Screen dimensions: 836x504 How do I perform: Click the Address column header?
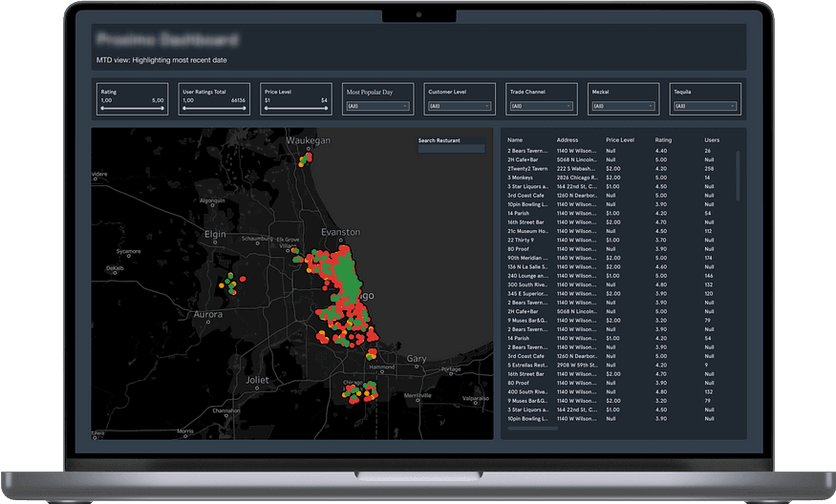(568, 140)
